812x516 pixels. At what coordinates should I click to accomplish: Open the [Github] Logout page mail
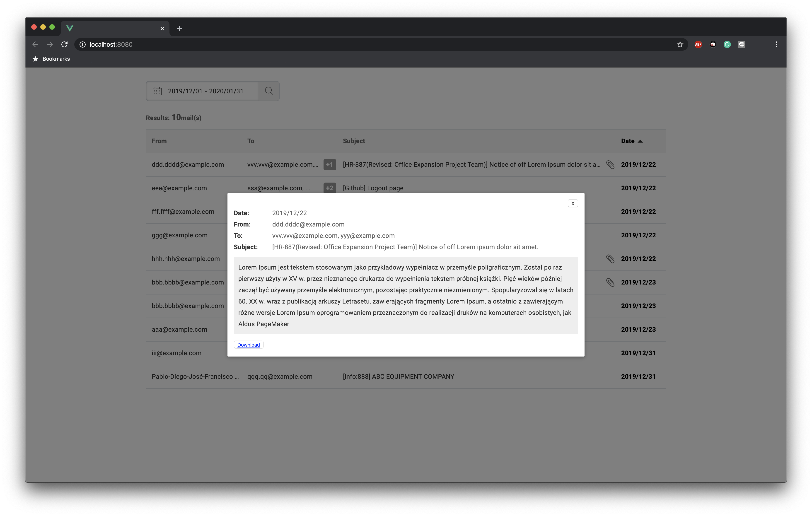point(373,188)
